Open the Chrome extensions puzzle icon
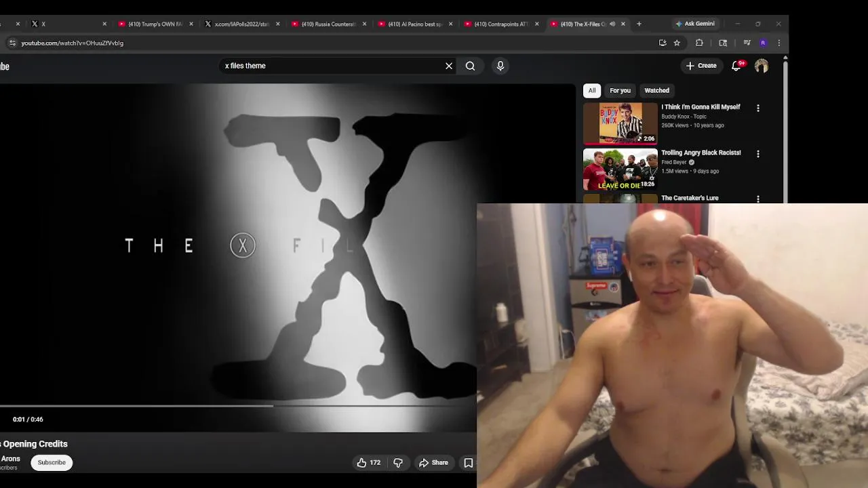Screen dimensions: 868x488 click(x=699, y=43)
